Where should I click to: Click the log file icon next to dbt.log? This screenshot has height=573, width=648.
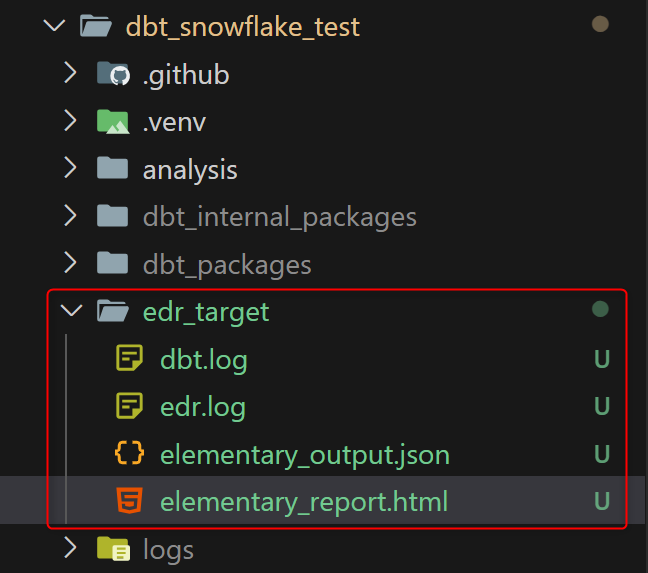click(129, 358)
